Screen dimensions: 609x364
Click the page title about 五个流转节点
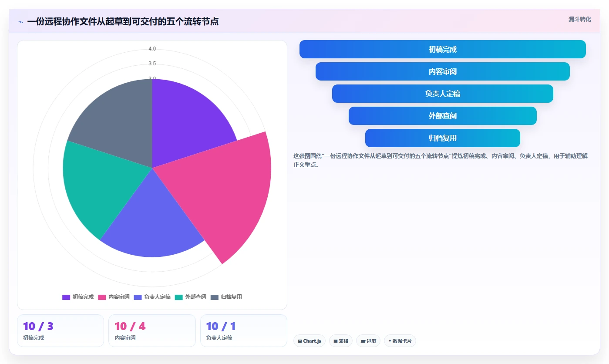tap(123, 21)
